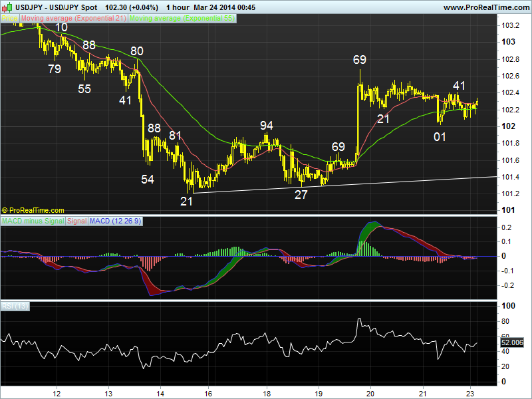The height and width of the screenshot is (399, 532).
Task: Select the Moving average (Exponential 55) label
Action: (x=182, y=19)
